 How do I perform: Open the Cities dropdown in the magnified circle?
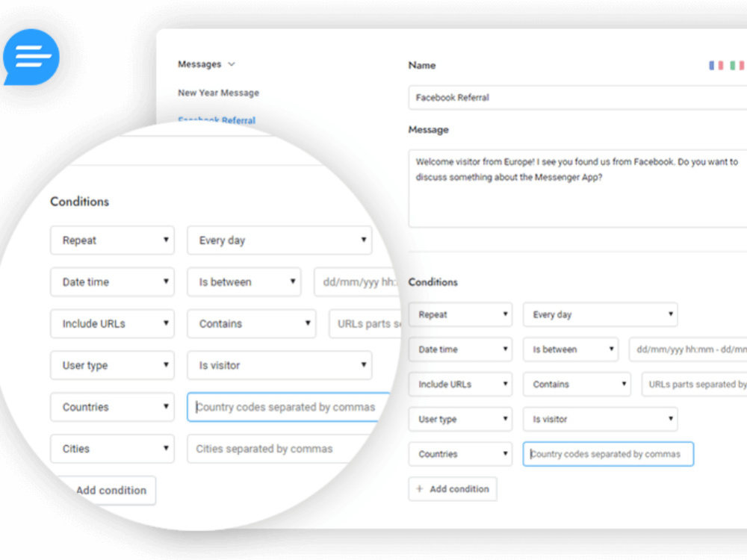click(113, 449)
